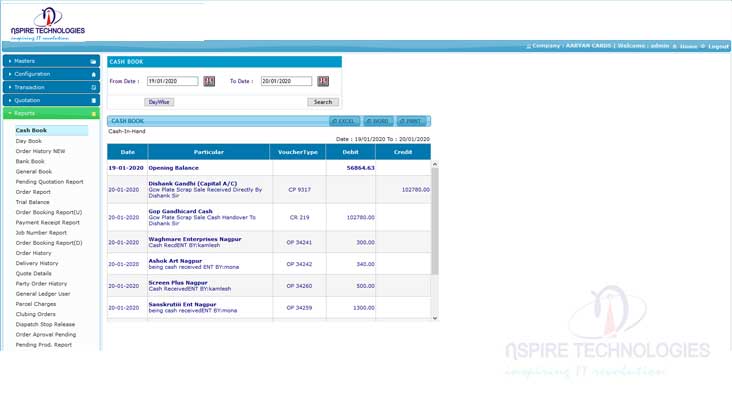
Task: Print the cash book report
Action: tap(411, 121)
